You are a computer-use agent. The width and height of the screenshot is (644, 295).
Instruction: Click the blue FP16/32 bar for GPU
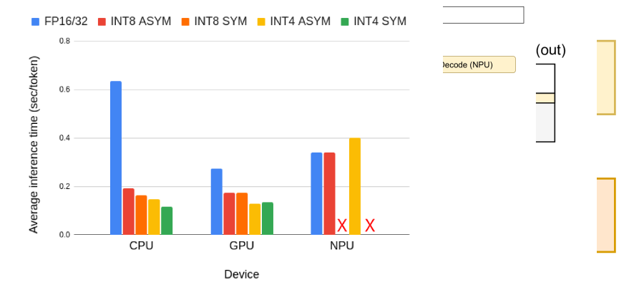[216, 201]
